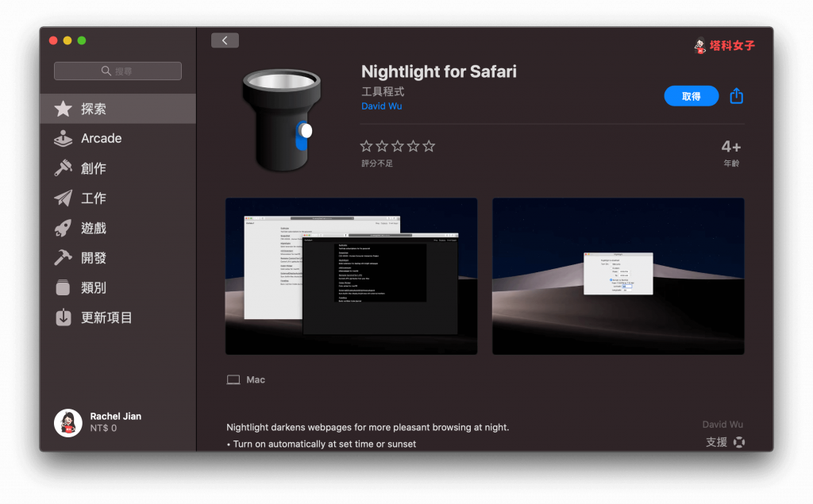813x504 pixels.
Task: Click the search field in sidebar
Action: click(118, 71)
